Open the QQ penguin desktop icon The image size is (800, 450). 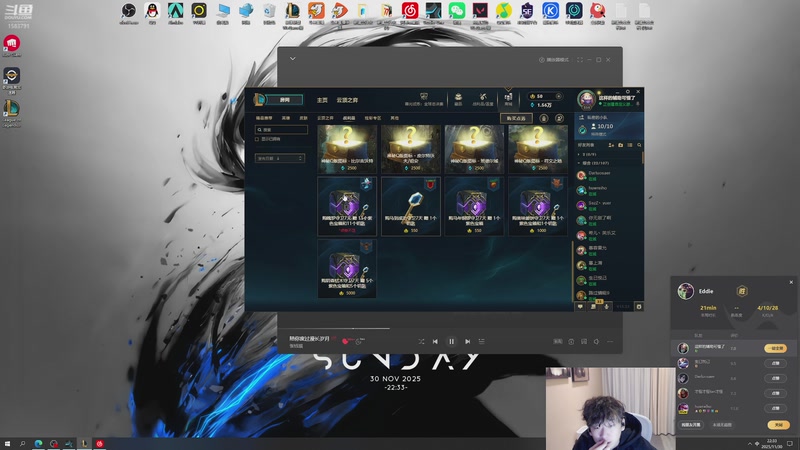click(152, 11)
